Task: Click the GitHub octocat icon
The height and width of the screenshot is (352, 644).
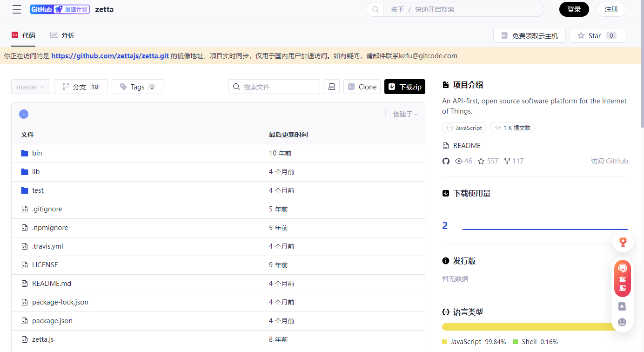Action: [446, 161]
